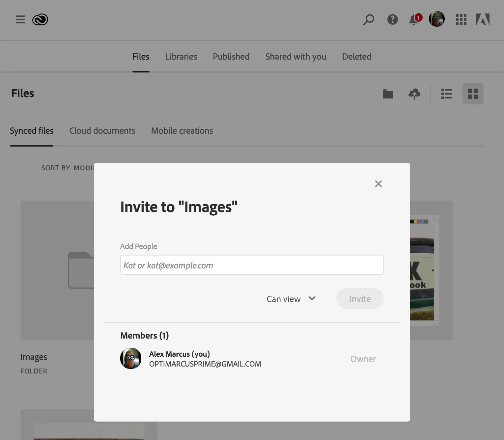Expand the Can view permissions dropdown
Image resolution: width=504 pixels, height=440 pixels.
291,299
